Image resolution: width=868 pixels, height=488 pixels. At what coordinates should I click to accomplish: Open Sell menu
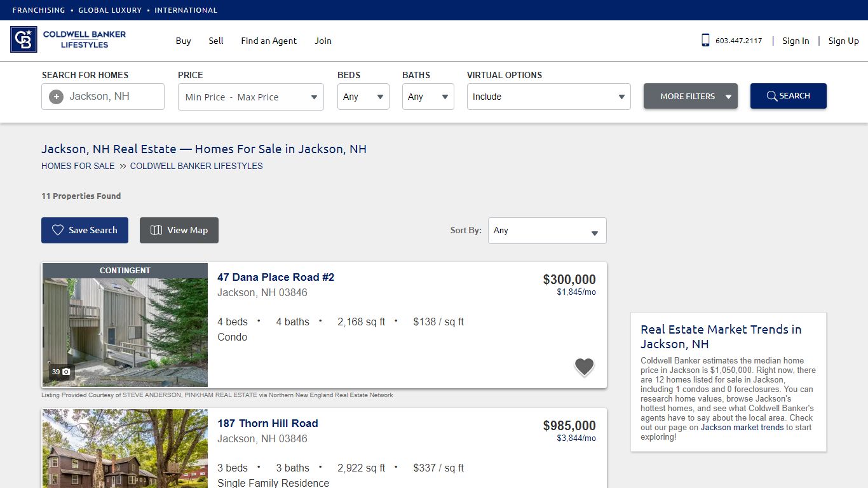[x=216, y=41]
